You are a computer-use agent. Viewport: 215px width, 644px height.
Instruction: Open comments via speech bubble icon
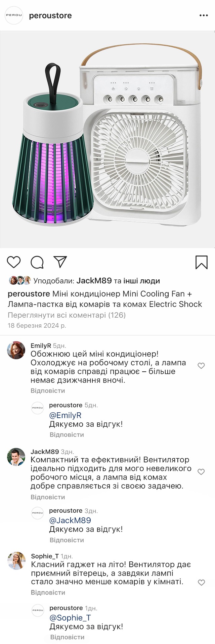[x=37, y=263]
